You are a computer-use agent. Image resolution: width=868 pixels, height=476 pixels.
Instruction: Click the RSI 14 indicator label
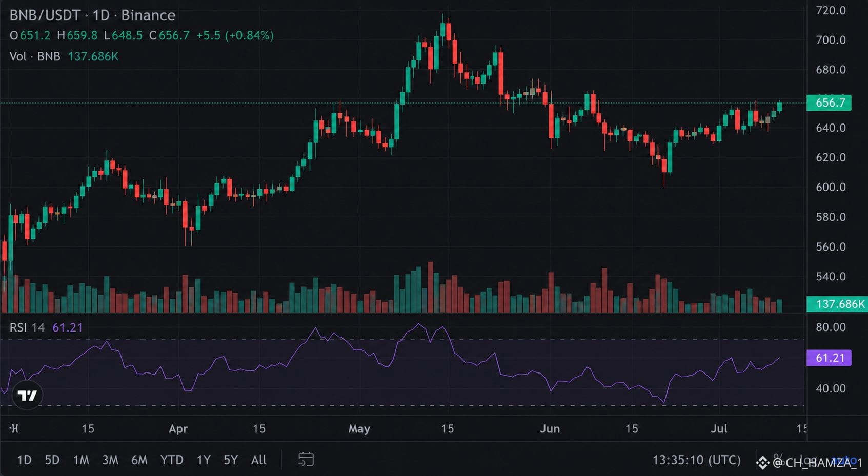point(27,327)
